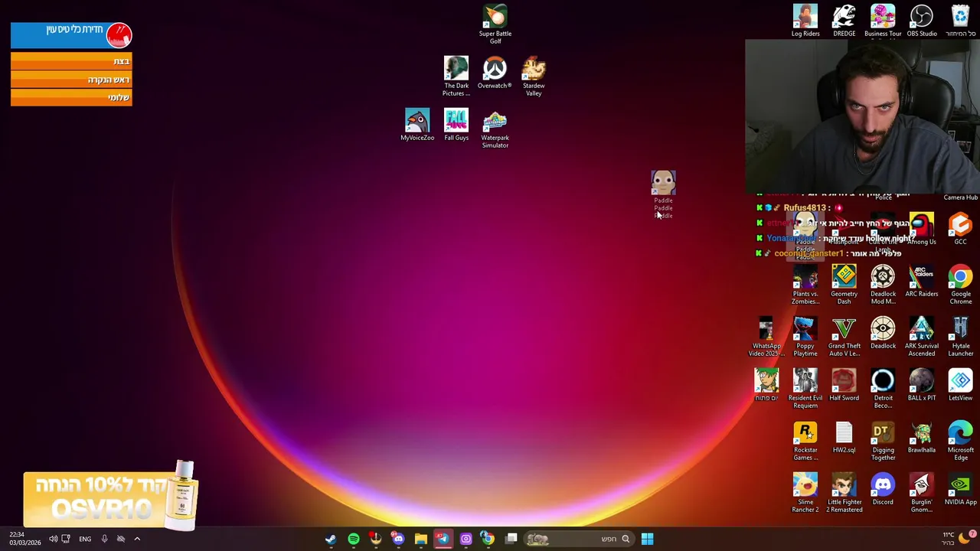Open the Recycle Bin icon
Viewport: 980px width, 551px height.
(x=960, y=21)
